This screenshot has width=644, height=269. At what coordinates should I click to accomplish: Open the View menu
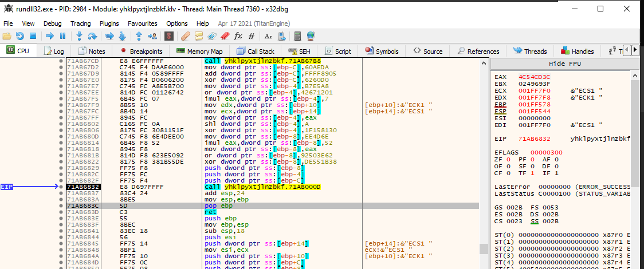tap(28, 23)
